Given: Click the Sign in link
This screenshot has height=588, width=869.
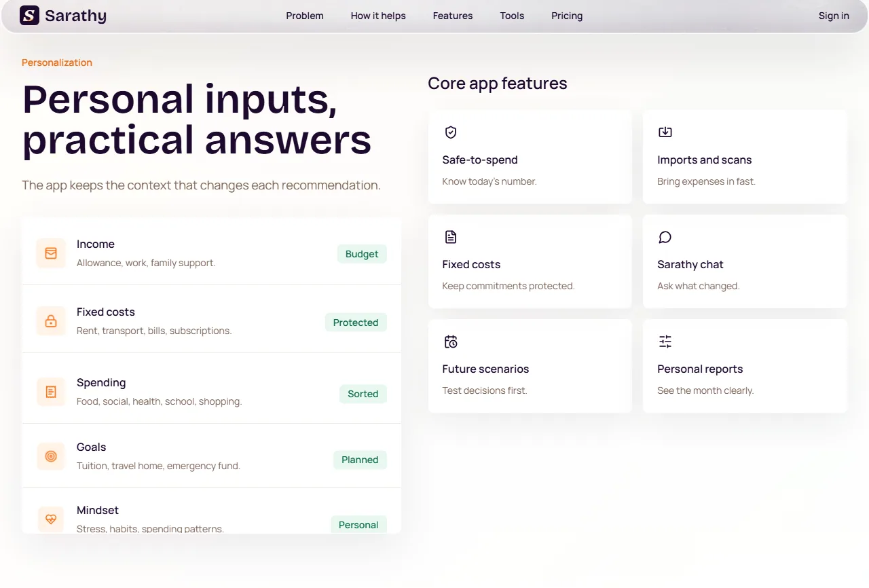Looking at the screenshot, I should 834,16.
